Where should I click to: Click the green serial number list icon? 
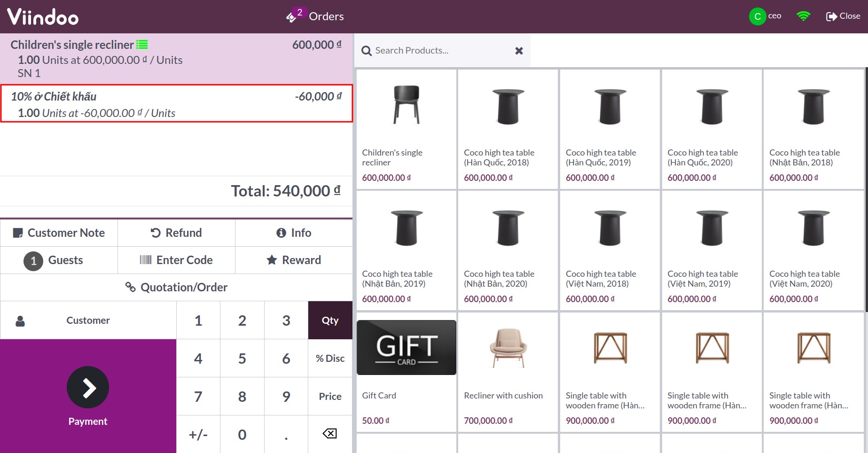coord(142,45)
